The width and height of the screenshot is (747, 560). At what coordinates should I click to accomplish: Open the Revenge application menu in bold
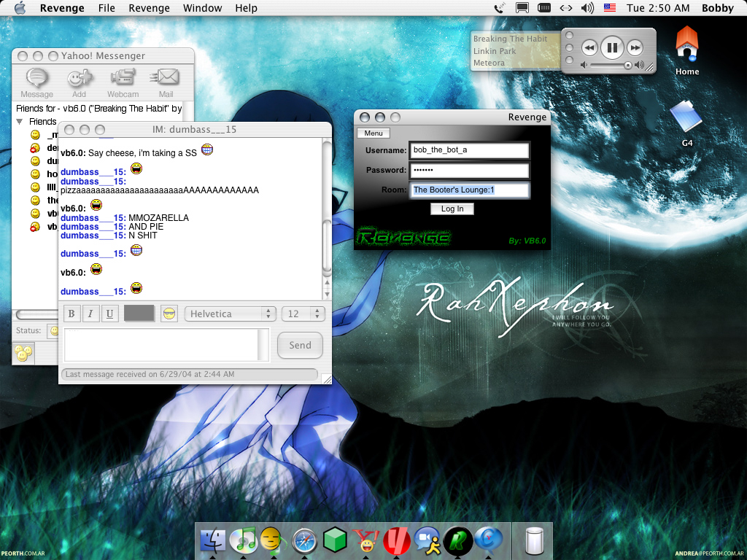[62, 7]
